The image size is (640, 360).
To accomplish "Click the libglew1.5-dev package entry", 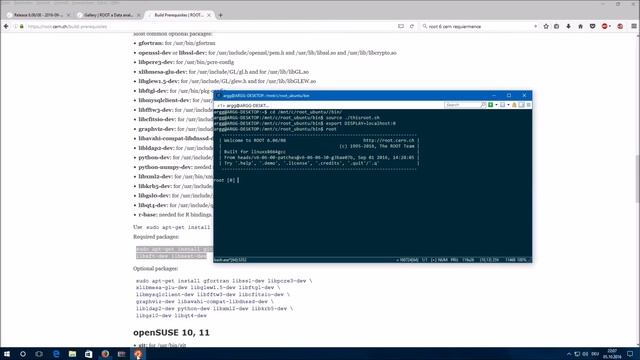I will tap(227, 81).
